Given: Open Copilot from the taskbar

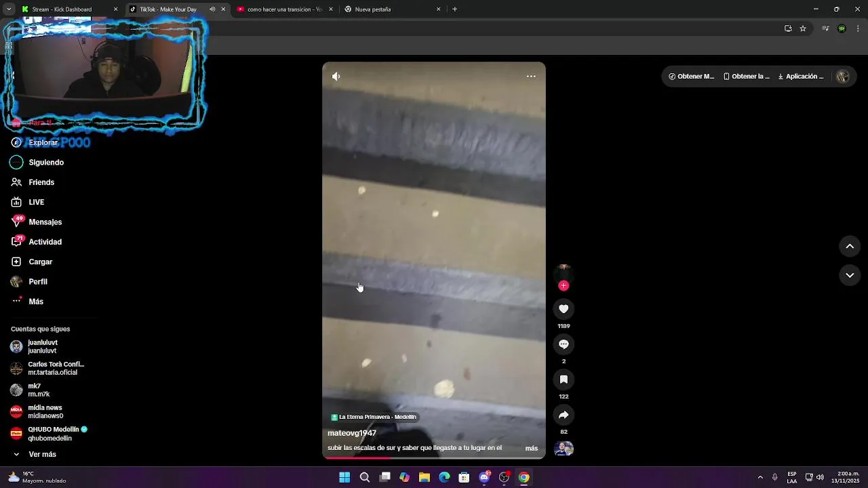Looking at the screenshot, I should [405, 478].
